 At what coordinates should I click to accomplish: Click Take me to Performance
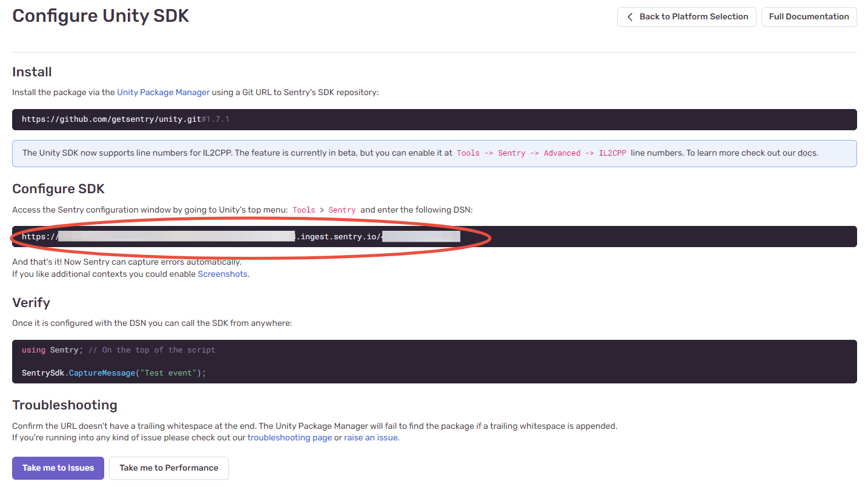coord(169,468)
